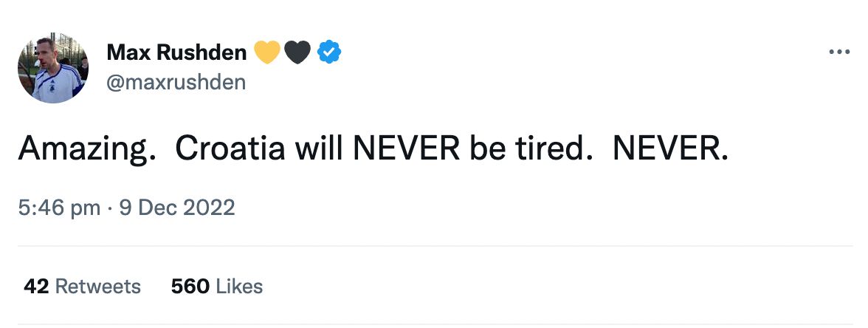The height and width of the screenshot is (328, 868).
Task: Open the @maxrushden handle link
Action: pyautogui.click(x=176, y=83)
